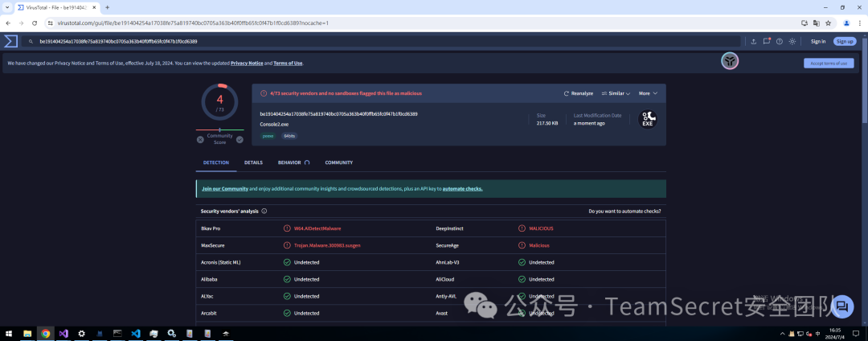Open the upload file icon
The image size is (868, 341).
tap(753, 42)
